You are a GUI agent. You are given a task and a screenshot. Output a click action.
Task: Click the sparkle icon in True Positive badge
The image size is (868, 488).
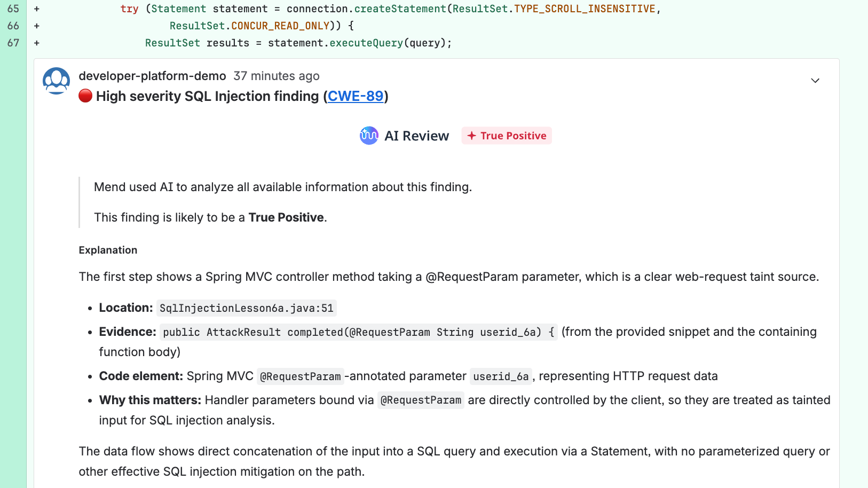pos(471,136)
